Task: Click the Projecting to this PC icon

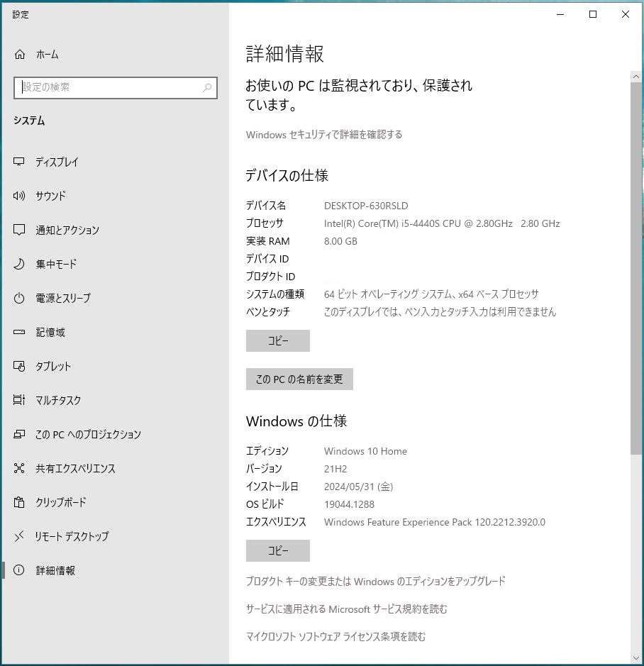Action: coord(18,434)
